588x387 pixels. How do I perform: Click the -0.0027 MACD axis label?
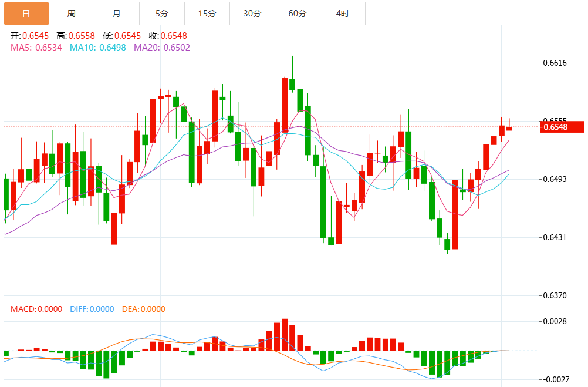pyautogui.click(x=555, y=379)
